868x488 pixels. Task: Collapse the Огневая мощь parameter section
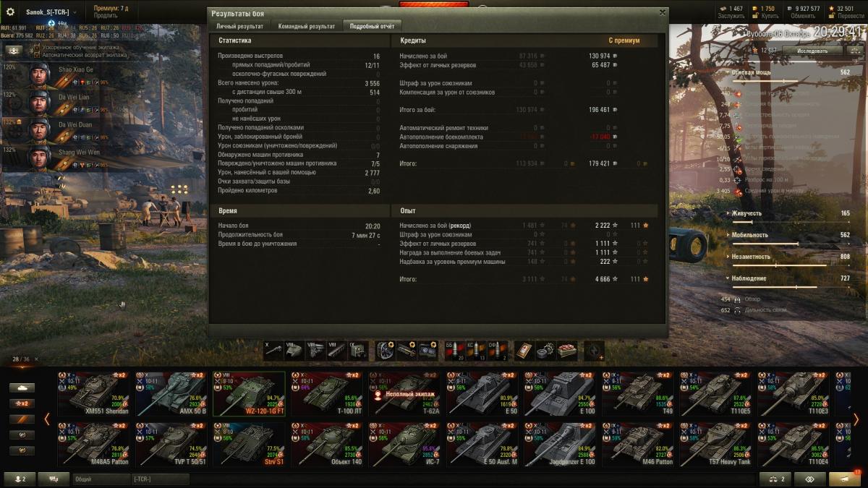click(x=727, y=72)
